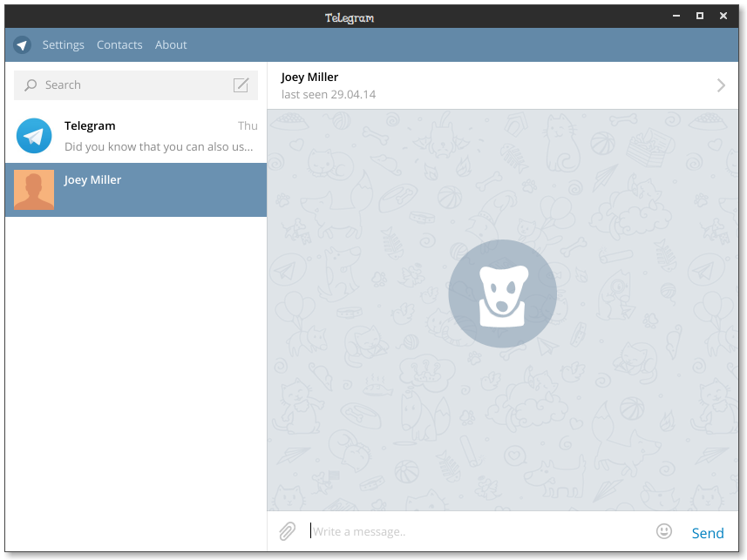Image resolution: width=747 pixels, height=560 pixels.
Task: Click the "last seen 29.04.14" status text
Action: point(329,94)
